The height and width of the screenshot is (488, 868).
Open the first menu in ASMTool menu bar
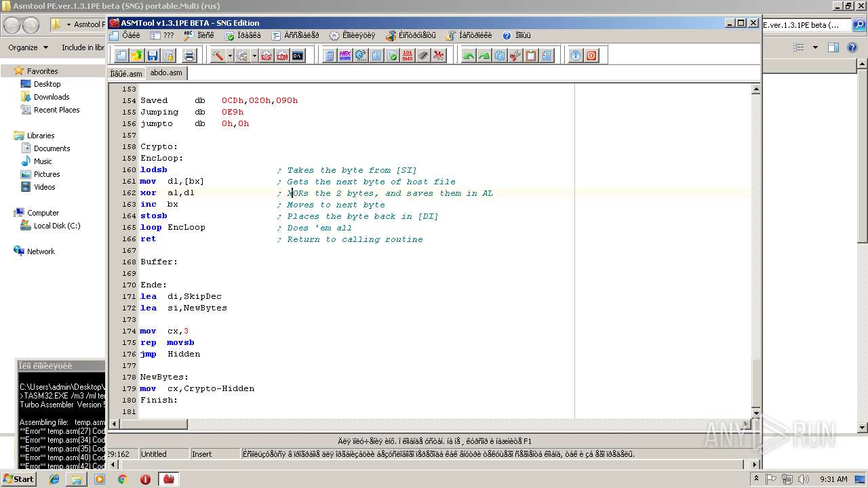[125, 35]
